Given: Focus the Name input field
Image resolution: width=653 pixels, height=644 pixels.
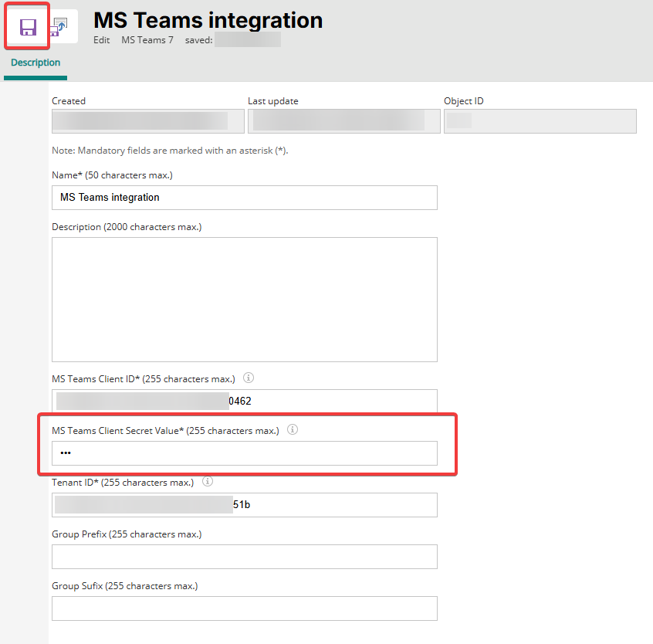Looking at the screenshot, I should [x=245, y=198].
